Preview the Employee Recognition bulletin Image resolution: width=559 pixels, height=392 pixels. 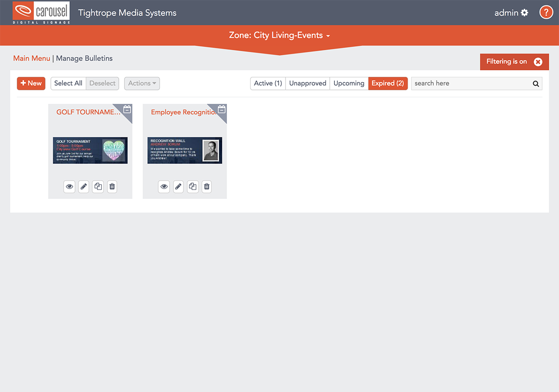coord(164,187)
